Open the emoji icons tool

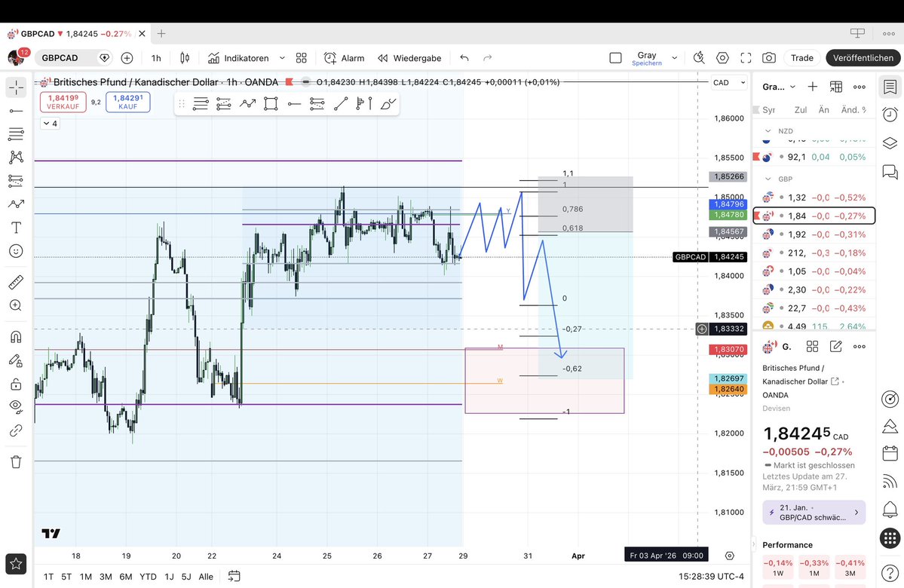(16, 251)
